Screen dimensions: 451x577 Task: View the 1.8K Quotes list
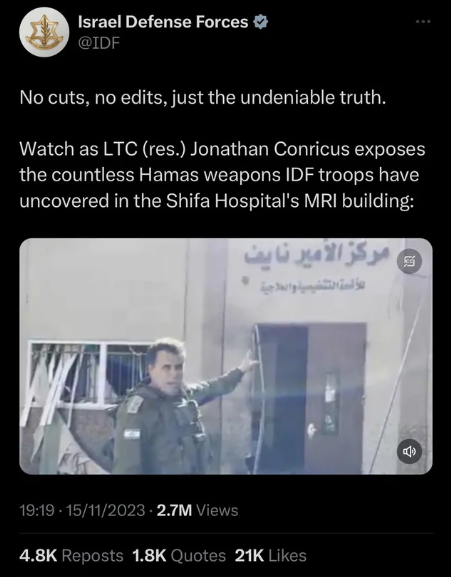click(x=178, y=556)
